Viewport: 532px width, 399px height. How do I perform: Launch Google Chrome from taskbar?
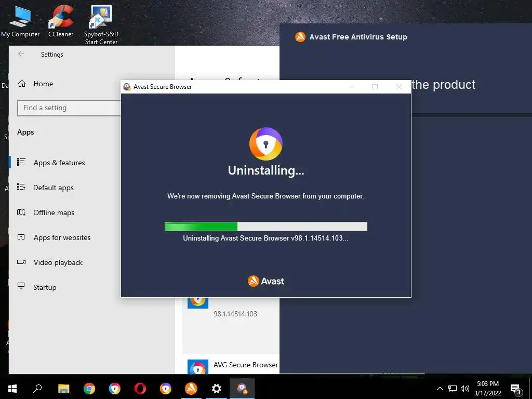[x=89, y=389]
